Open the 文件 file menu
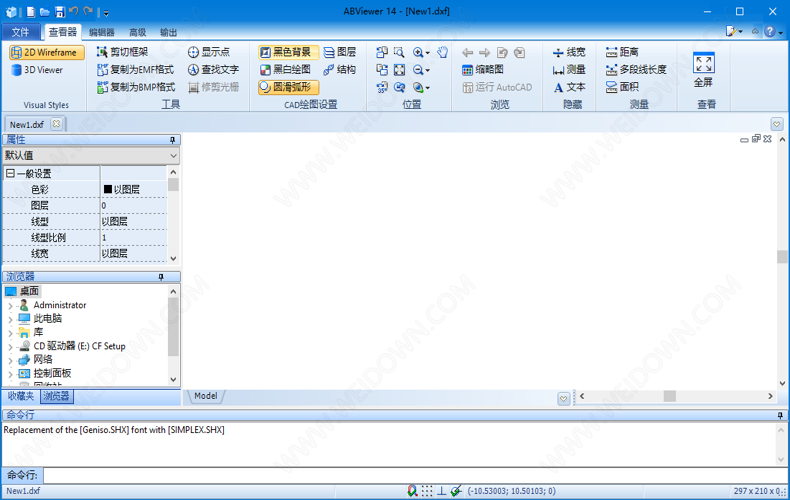This screenshot has height=500, width=790. point(21,32)
